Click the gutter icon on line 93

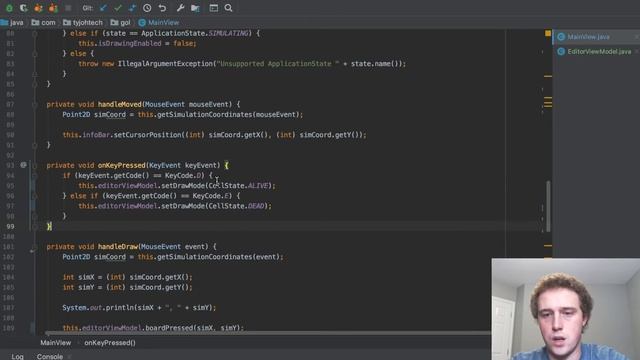(23, 165)
